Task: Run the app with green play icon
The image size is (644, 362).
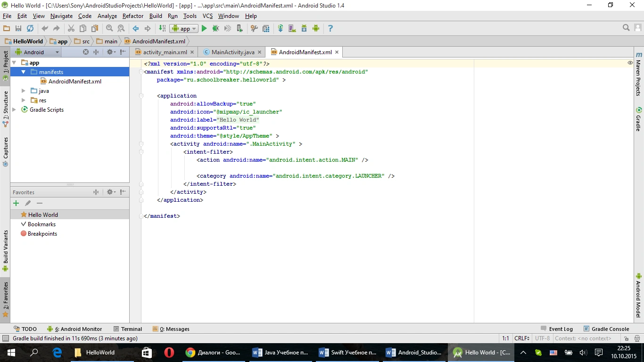Action: point(204,29)
